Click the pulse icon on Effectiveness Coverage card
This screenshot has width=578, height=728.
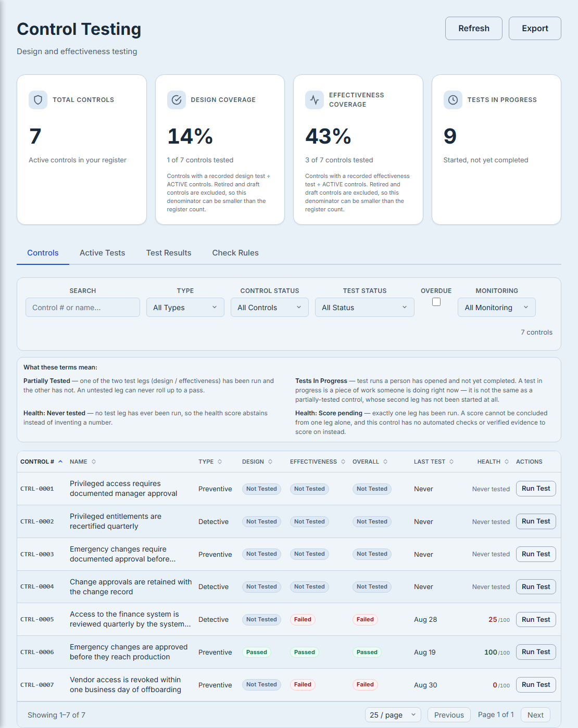point(315,100)
